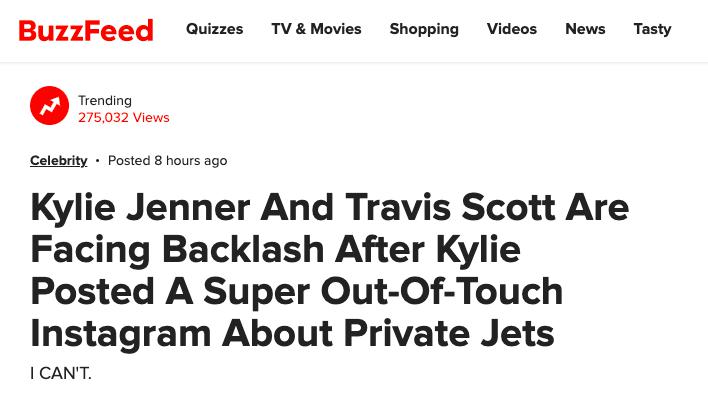Click the 'I CAN'T.' subtitle text

coord(61,373)
